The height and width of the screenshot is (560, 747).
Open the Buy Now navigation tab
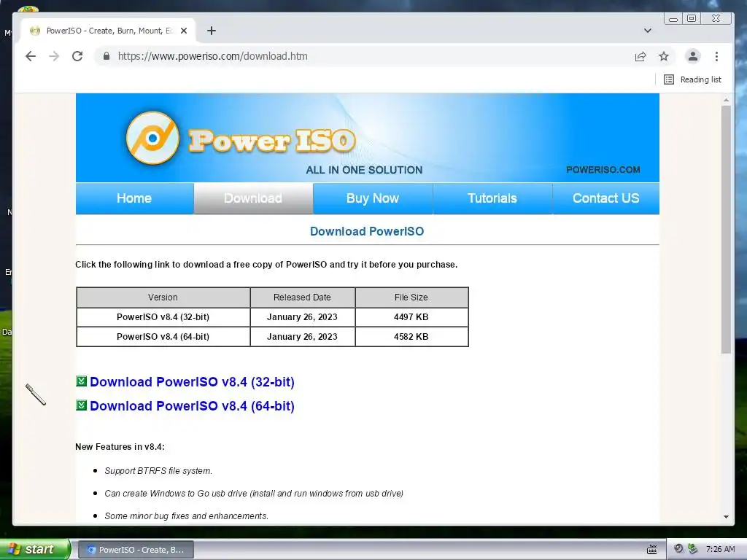click(373, 198)
